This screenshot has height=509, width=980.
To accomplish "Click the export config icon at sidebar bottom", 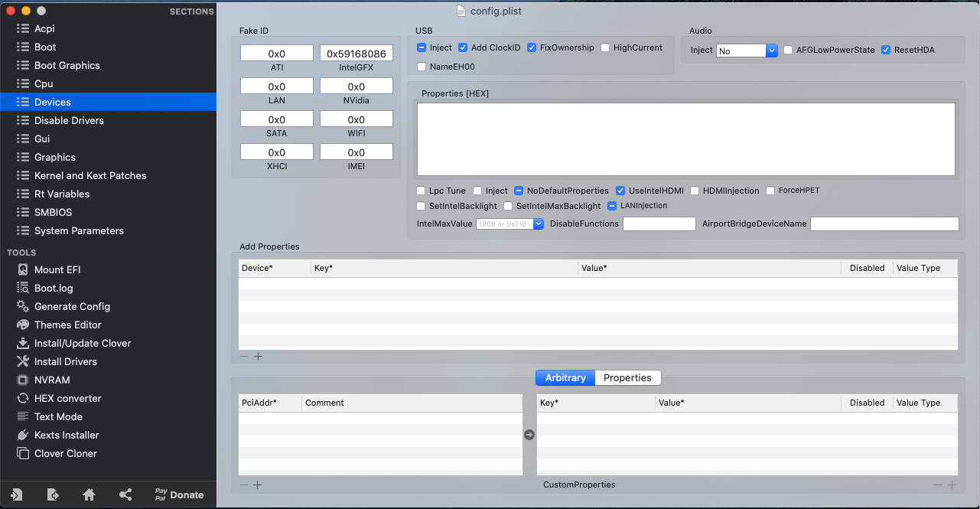I will tap(53, 494).
